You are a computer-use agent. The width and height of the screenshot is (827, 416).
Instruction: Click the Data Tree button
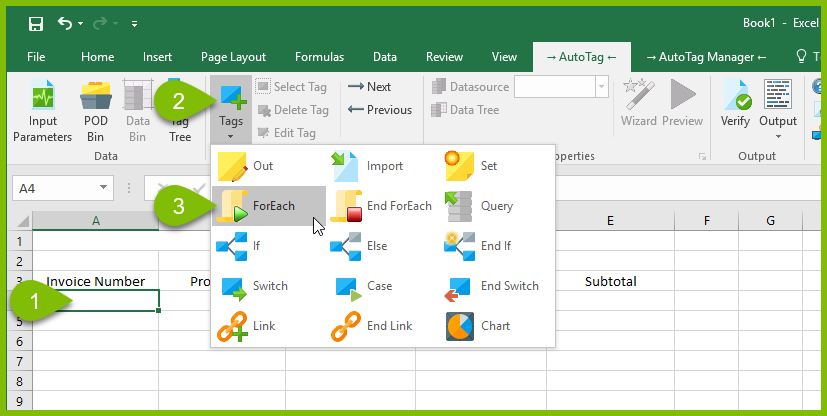pyautogui.click(x=465, y=110)
